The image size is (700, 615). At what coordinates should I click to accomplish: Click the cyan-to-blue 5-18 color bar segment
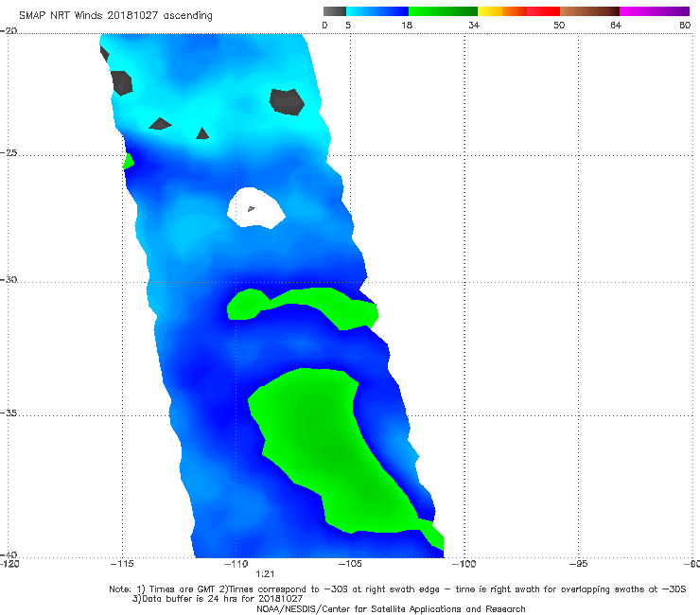coord(377,11)
